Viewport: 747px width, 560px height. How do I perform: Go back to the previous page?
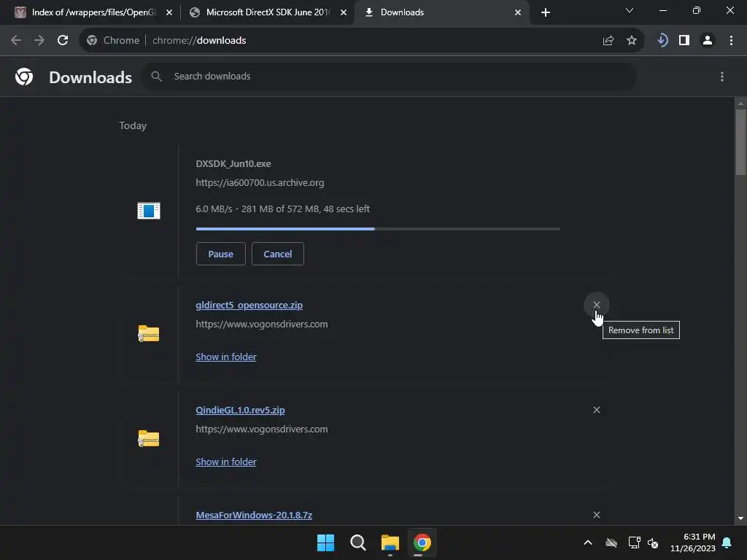[x=16, y=41]
